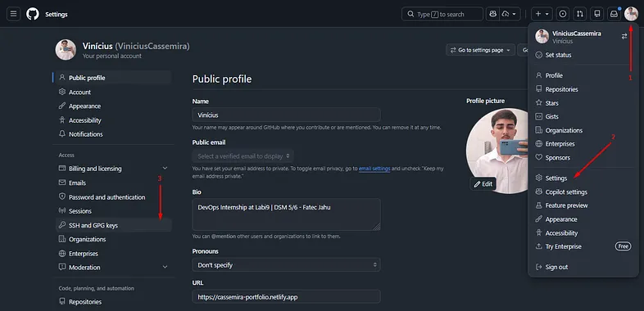Click the URL input field
The width and height of the screenshot is (644, 311).
point(286,296)
